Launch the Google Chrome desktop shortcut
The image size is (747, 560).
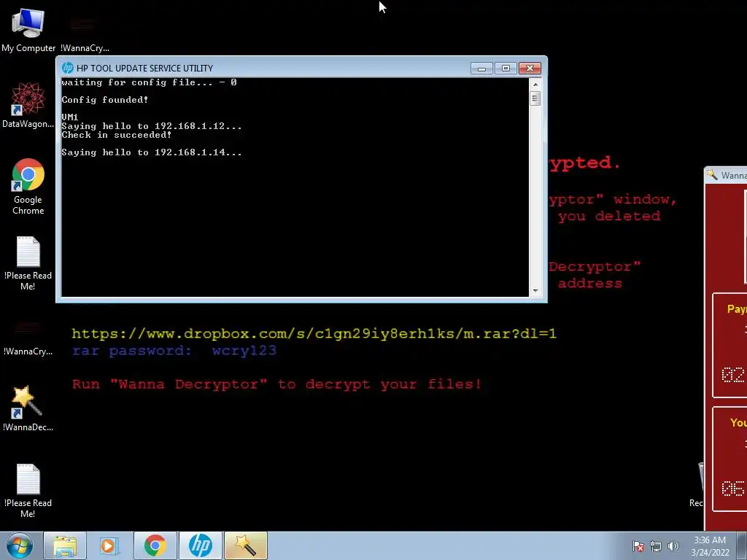tap(28, 186)
